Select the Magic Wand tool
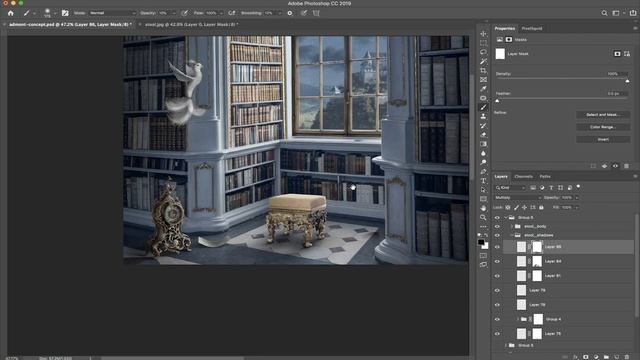The image size is (640, 360). 483,61
